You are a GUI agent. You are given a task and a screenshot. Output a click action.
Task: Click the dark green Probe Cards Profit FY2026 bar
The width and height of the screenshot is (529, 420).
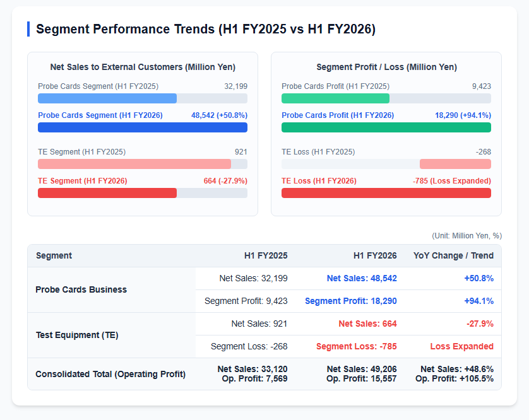point(386,127)
